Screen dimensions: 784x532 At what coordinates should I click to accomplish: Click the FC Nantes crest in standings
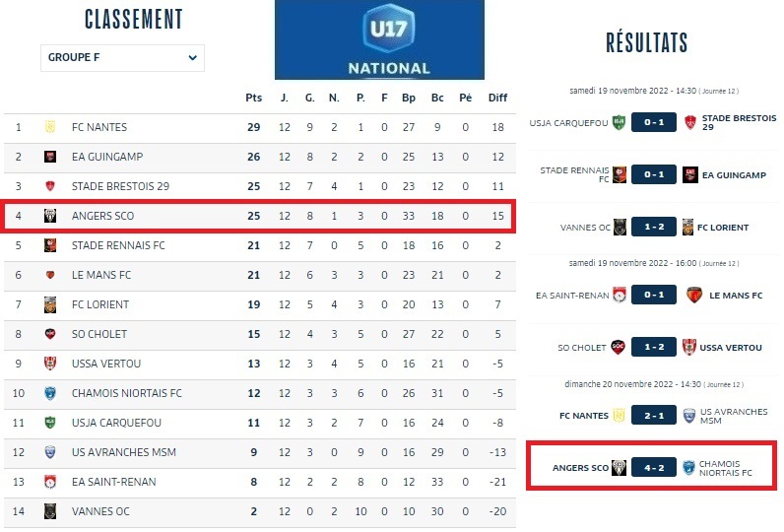pos(49,127)
